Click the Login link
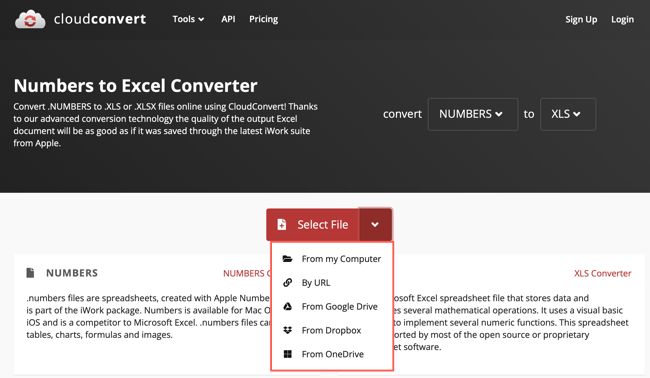This screenshot has width=650, height=378. [622, 19]
